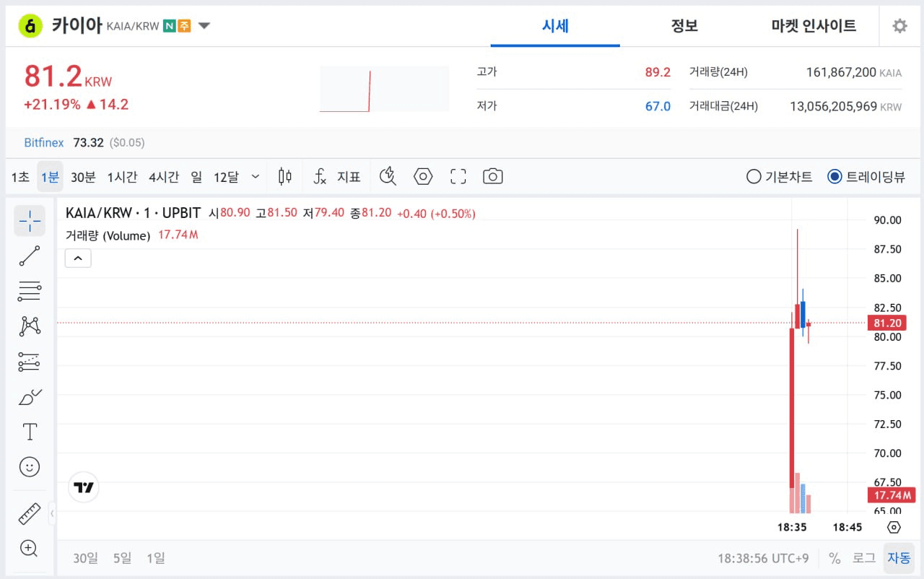
Task: Open the bar replay tool
Action: coord(388,176)
